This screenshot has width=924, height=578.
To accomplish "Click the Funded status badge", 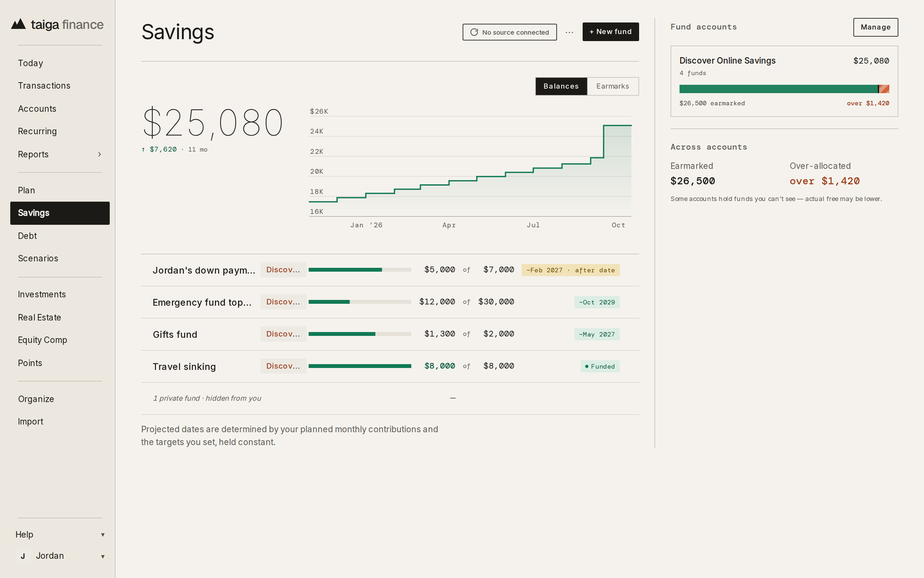I will tap(600, 367).
